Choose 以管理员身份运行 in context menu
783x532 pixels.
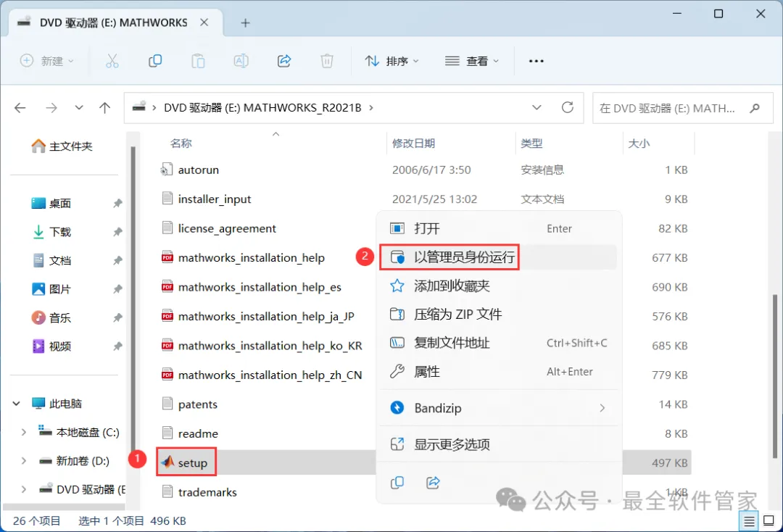pos(498,257)
